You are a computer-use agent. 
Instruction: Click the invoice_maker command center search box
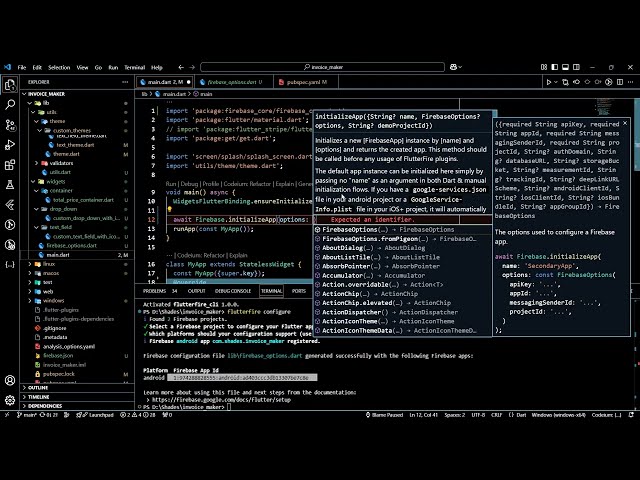(x=322, y=67)
